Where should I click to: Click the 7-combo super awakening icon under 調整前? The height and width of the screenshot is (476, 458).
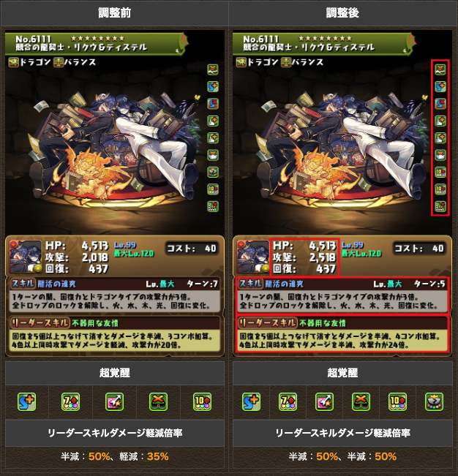tap(70, 401)
